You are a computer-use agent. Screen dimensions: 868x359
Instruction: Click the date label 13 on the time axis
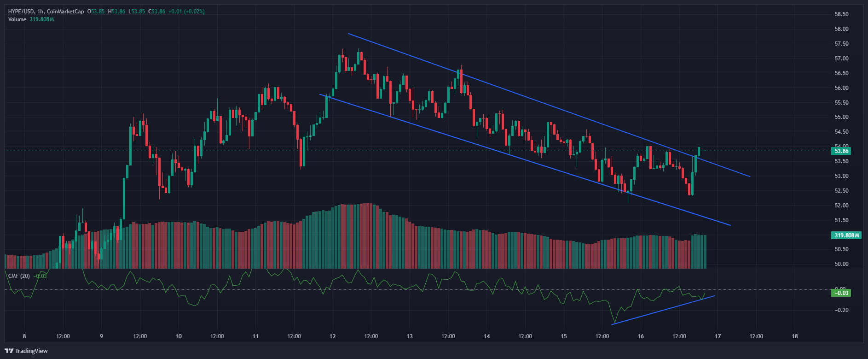410,336
